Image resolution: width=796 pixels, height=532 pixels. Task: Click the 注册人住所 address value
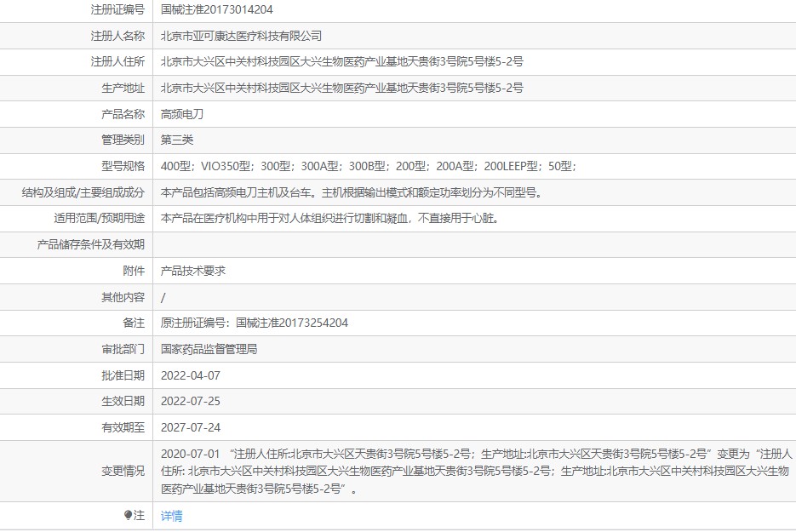[x=341, y=62]
